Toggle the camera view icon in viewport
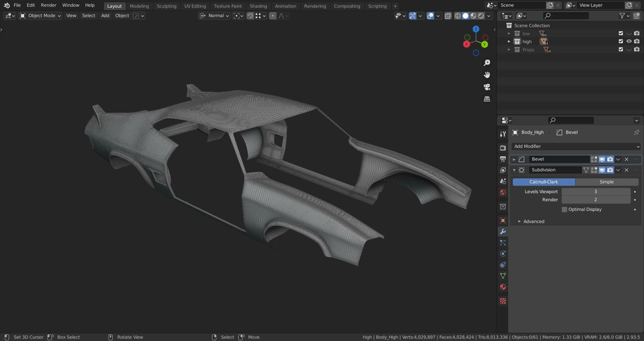This screenshot has height=341, width=644. pyautogui.click(x=487, y=87)
